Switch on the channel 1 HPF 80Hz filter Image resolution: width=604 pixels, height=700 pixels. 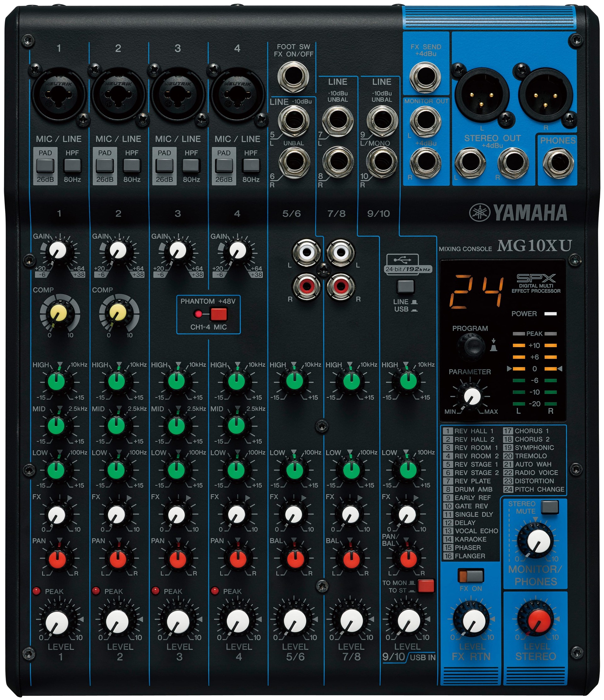(72, 165)
